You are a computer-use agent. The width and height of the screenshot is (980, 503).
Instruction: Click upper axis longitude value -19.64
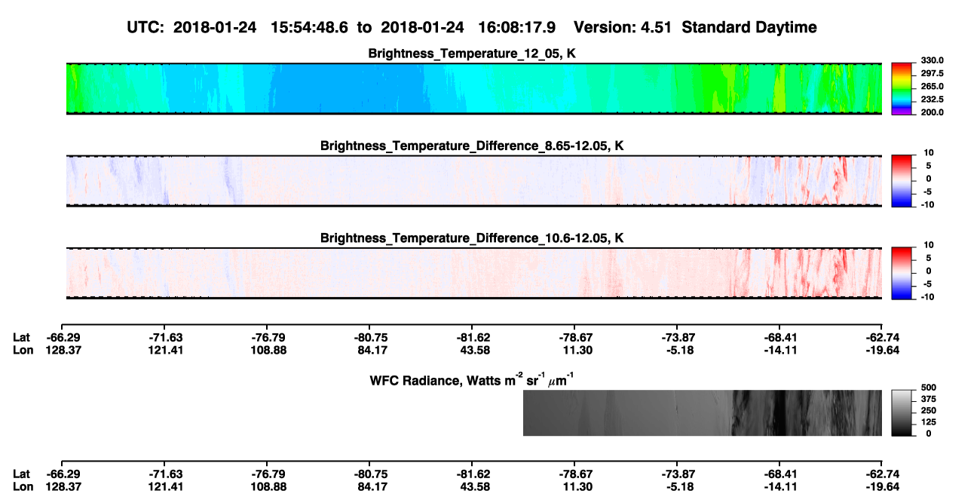[882, 350]
